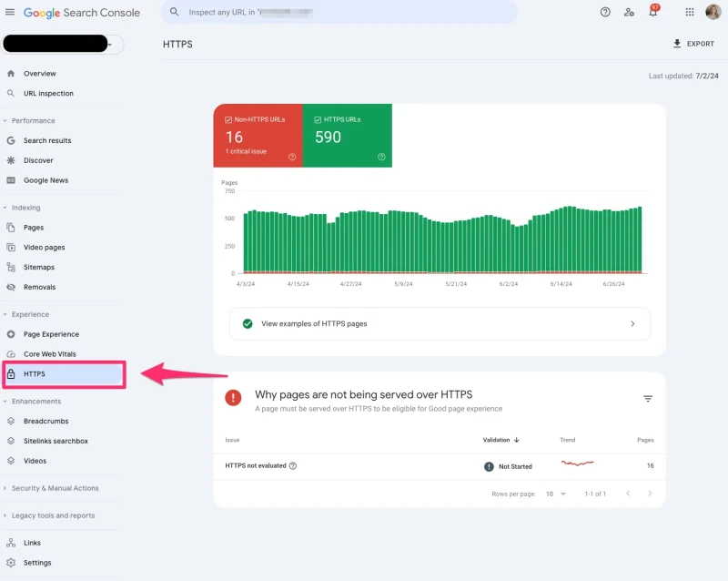This screenshot has width=728, height=581.
Task: Collapse the Experience section
Action: (x=5, y=315)
